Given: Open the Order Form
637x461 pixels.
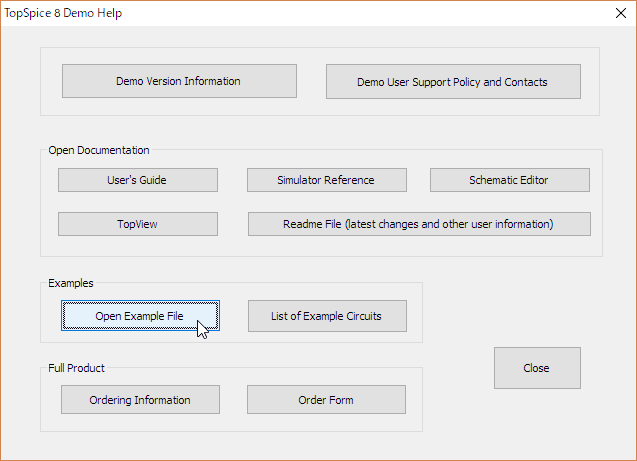Looking at the screenshot, I should 326,400.
